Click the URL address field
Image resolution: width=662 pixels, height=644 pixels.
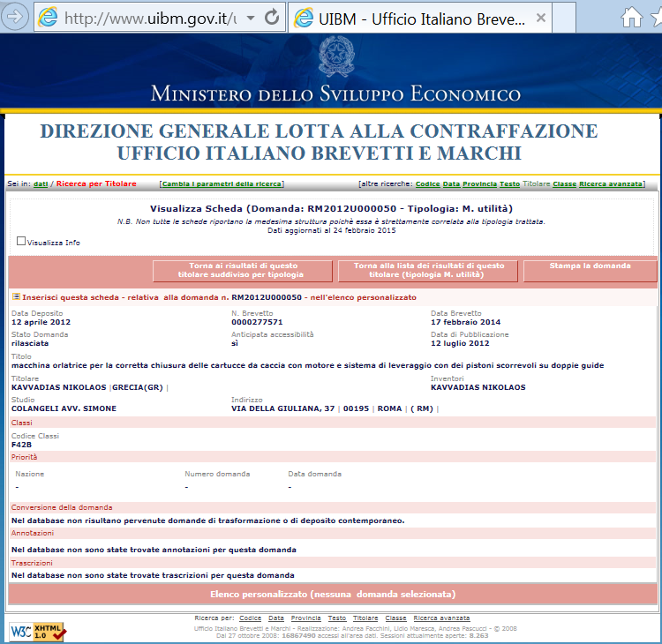(150, 19)
